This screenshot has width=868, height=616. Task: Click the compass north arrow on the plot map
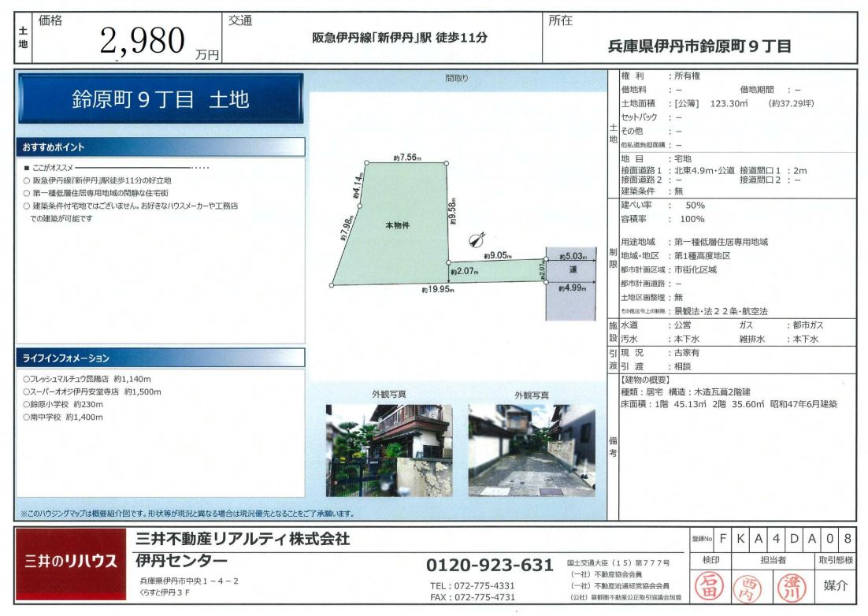(477, 239)
